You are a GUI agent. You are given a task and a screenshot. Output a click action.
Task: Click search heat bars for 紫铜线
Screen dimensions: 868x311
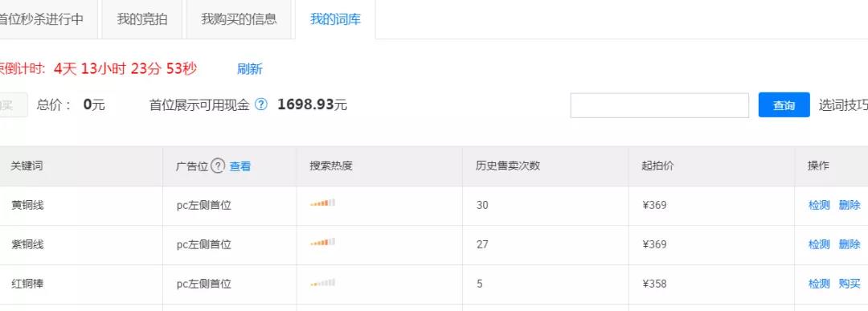[323, 243]
